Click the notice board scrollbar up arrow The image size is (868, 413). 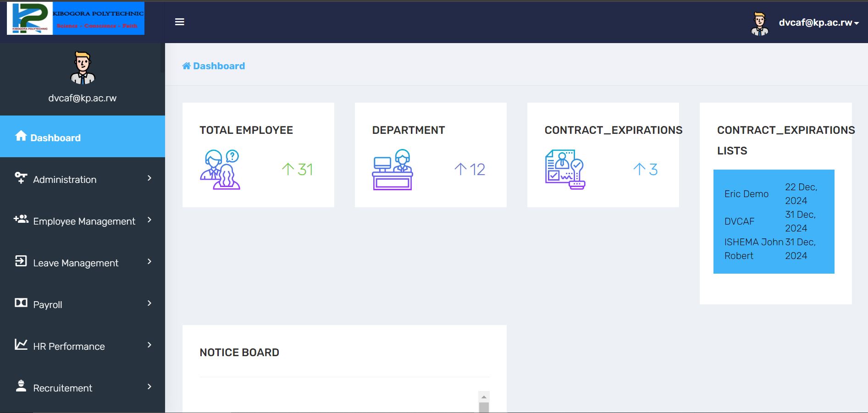pos(483,396)
